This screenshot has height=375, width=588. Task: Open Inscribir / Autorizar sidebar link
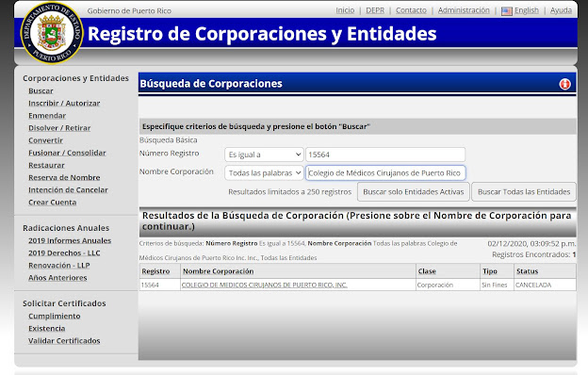64,103
